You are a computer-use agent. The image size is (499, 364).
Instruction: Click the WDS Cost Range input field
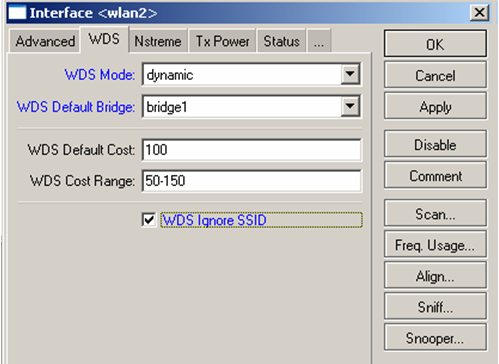(251, 181)
